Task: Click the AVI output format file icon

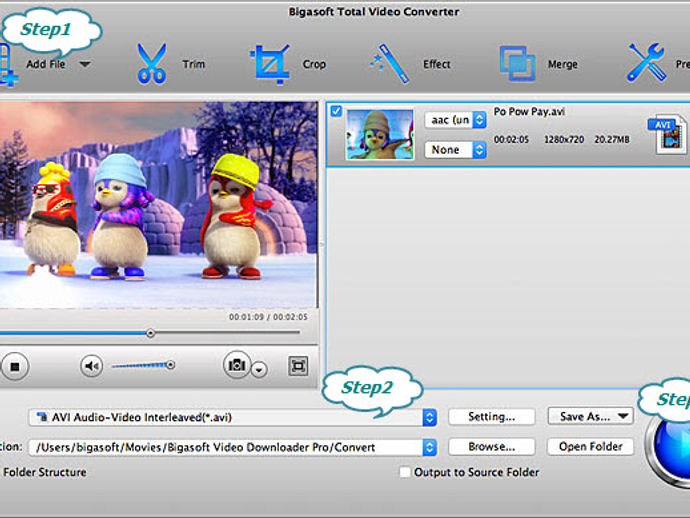Action: 668,134
